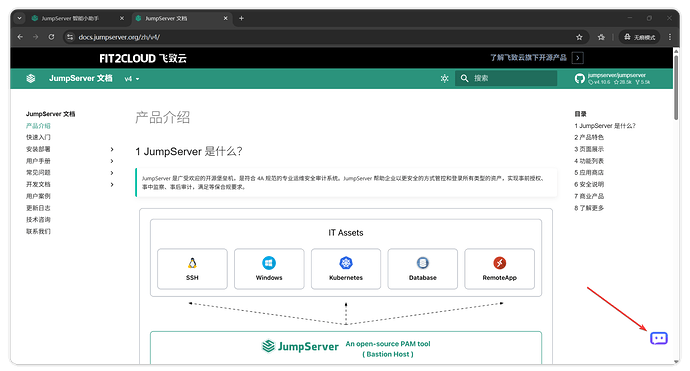Jump to 8 了解更多 in contents
690x371 pixels.
pos(589,208)
